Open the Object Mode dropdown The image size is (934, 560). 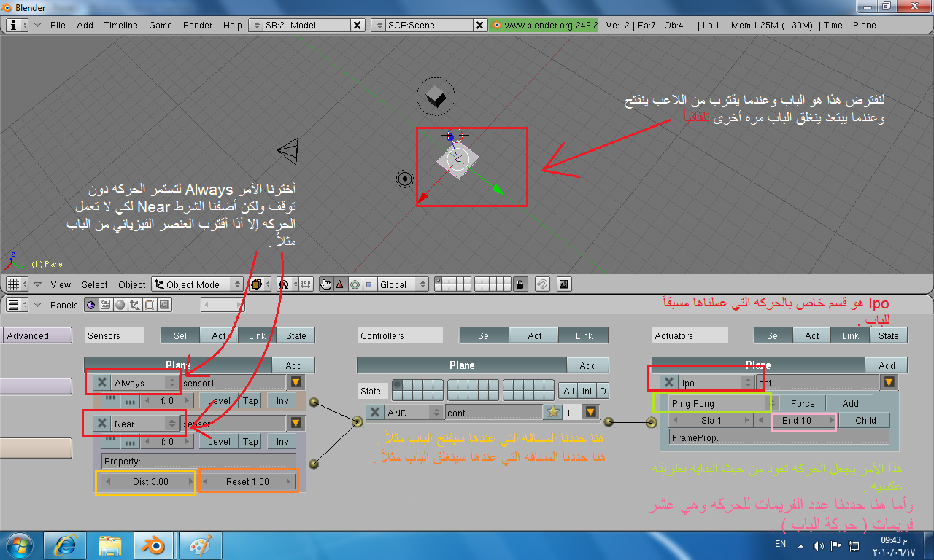(198, 284)
